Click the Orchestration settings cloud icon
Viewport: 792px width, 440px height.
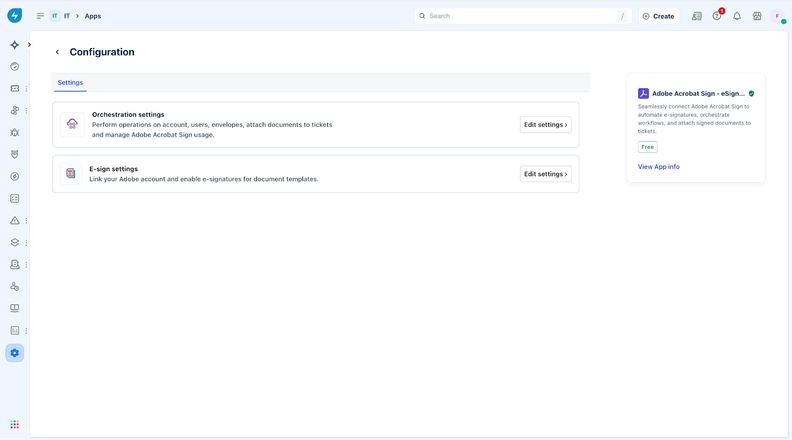(x=72, y=124)
